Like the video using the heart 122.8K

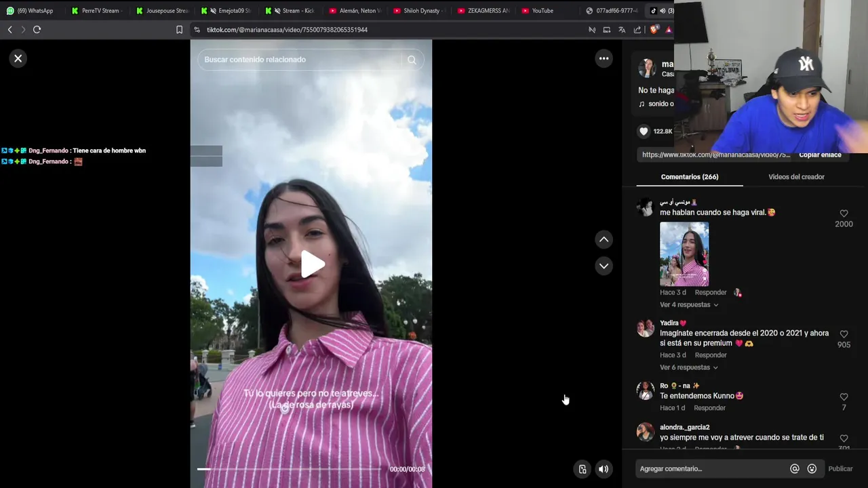[x=644, y=131]
